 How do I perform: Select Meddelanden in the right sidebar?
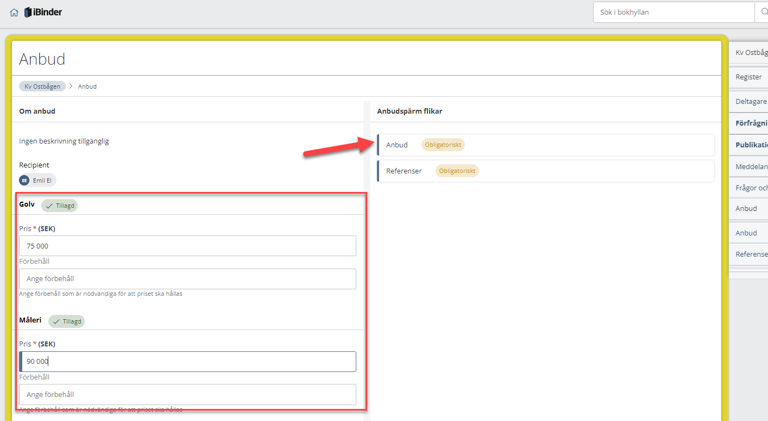[x=751, y=167]
